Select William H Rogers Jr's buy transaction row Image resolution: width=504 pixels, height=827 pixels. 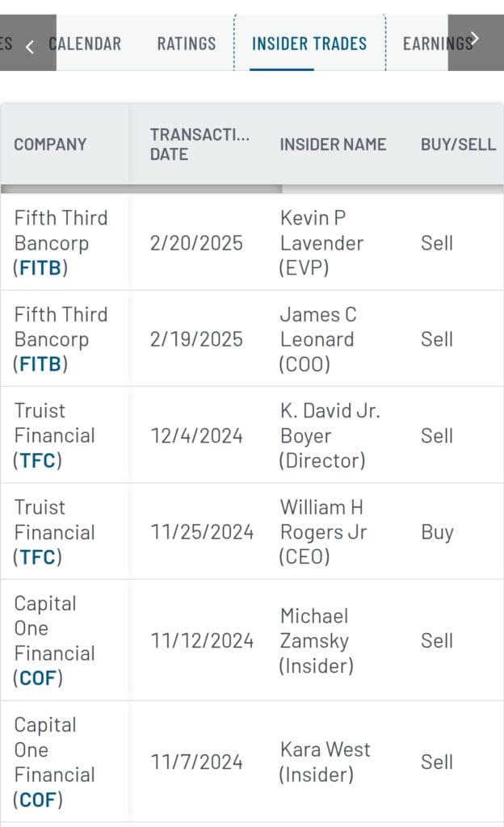(x=252, y=532)
